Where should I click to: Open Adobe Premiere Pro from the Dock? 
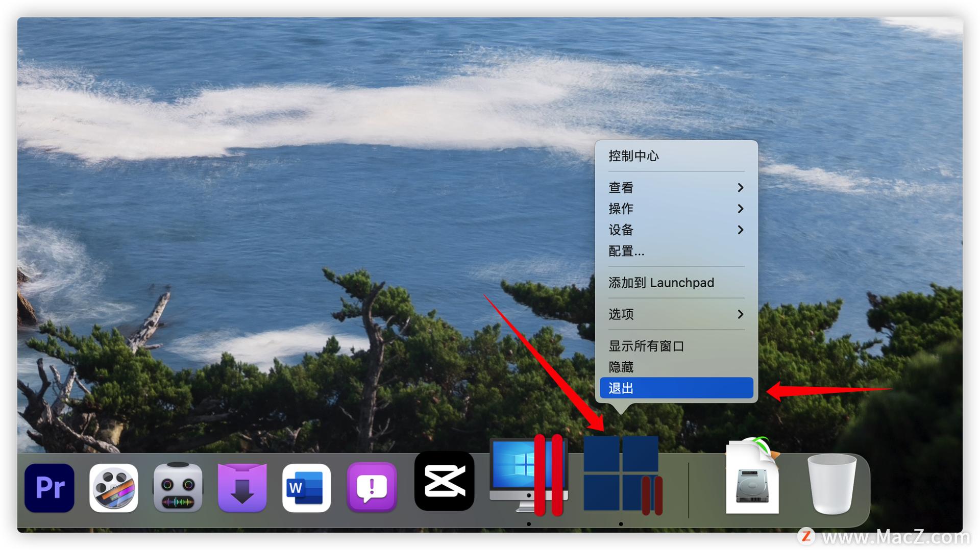[x=49, y=488]
